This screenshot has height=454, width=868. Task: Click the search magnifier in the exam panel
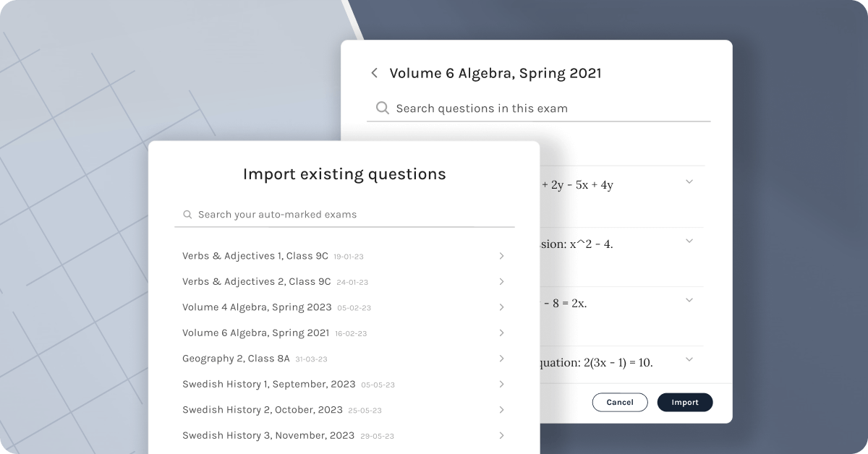383,107
